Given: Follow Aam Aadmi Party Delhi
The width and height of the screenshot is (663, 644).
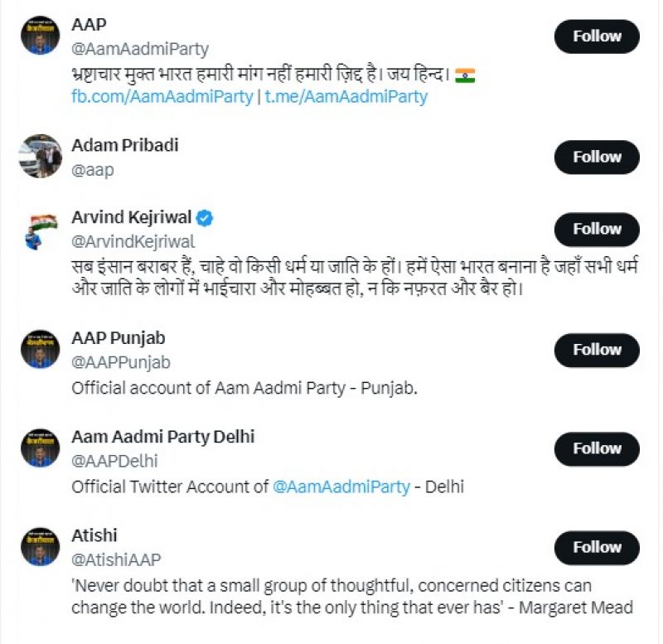Looking at the screenshot, I should point(597,448).
